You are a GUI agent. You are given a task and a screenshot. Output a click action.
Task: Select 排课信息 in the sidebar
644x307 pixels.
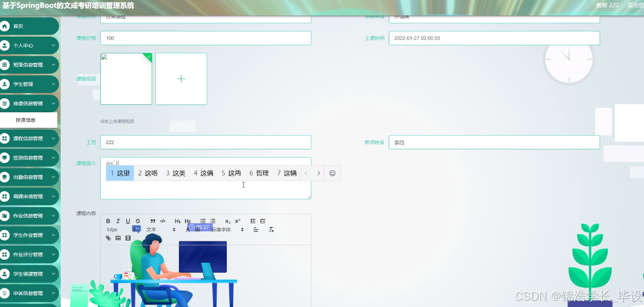pos(30,120)
